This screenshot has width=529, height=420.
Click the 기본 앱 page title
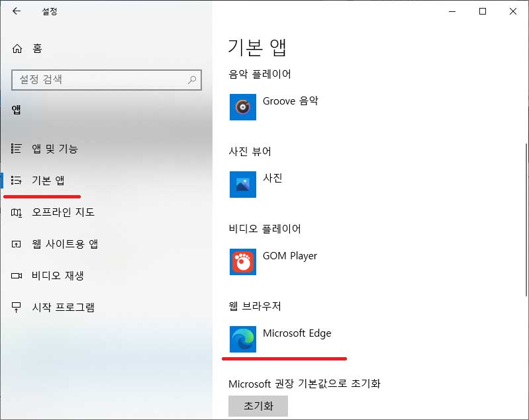(x=258, y=47)
